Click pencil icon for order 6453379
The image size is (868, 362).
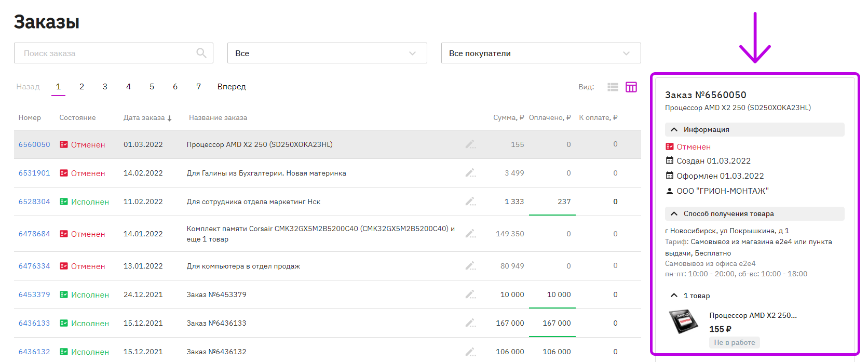[x=470, y=294]
